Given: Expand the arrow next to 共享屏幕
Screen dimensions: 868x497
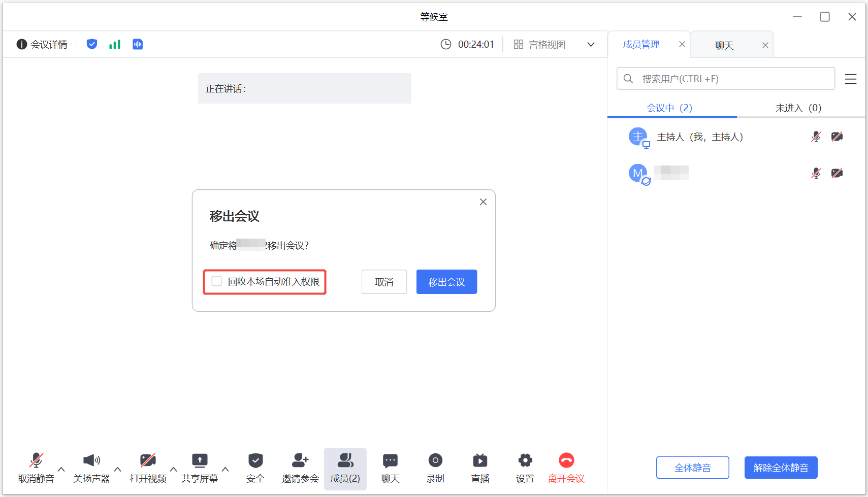Looking at the screenshot, I should pos(226,470).
